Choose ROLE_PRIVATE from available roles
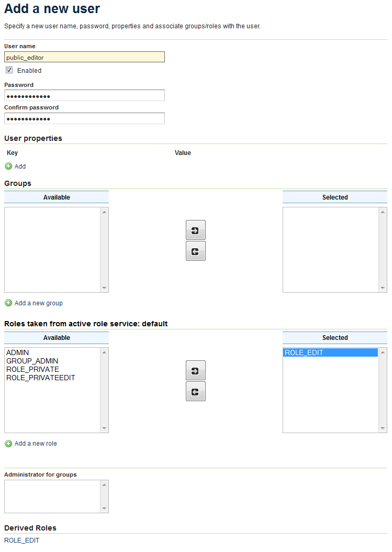The height and width of the screenshot is (552, 392). [32, 370]
